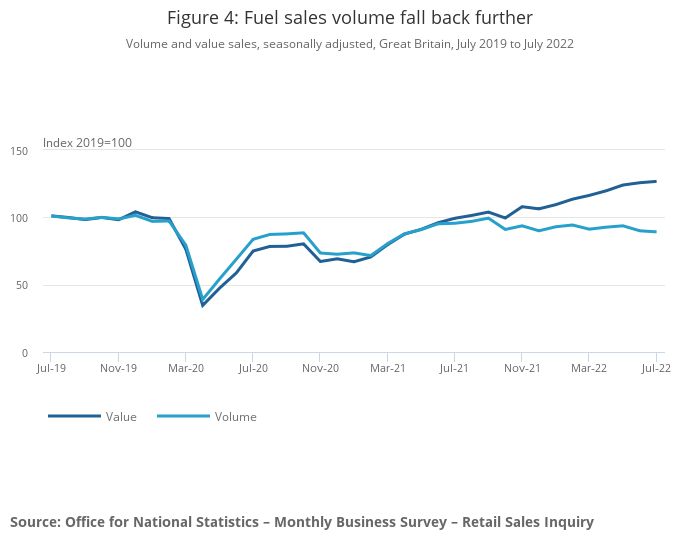Click the dark blue Value legend line
700x549 pixels.
(74, 416)
